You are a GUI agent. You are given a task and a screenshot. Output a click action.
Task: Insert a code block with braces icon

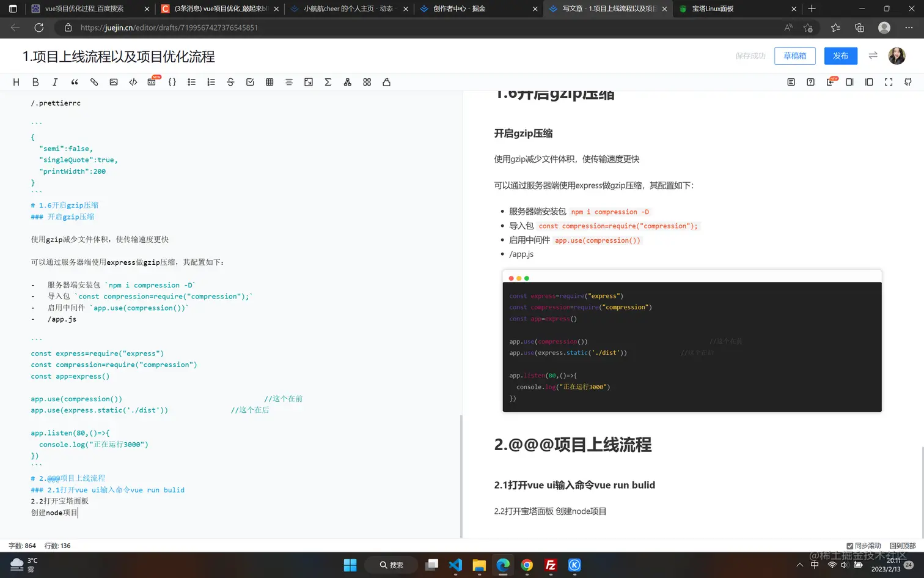click(x=172, y=82)
